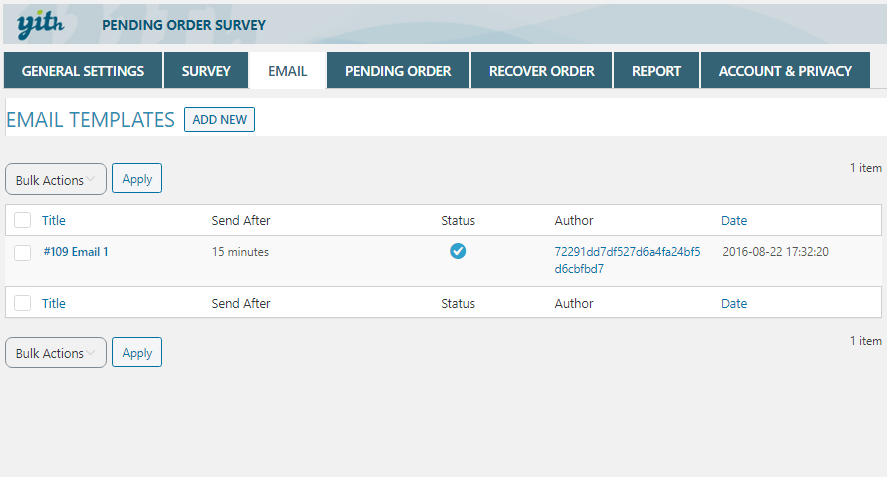Select the #109 Email 1 row checkbox
The width and height of the screenshot is (887, 477).
pyautogui.click(x=23, y=253)
